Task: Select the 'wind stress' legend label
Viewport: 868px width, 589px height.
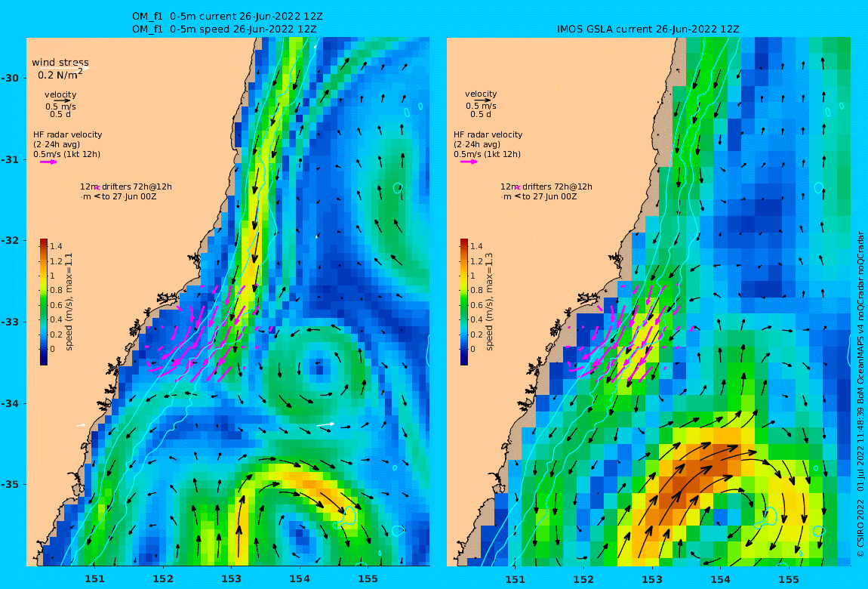Action: pyautogui.click(x=60, y=63)
